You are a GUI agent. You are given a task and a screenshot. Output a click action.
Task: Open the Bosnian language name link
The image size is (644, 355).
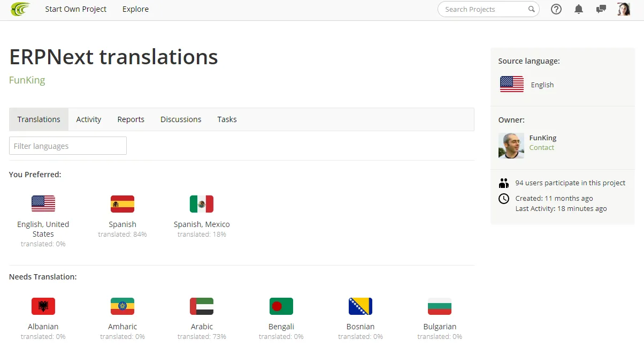pyautogui.click(x=361, y=327)
